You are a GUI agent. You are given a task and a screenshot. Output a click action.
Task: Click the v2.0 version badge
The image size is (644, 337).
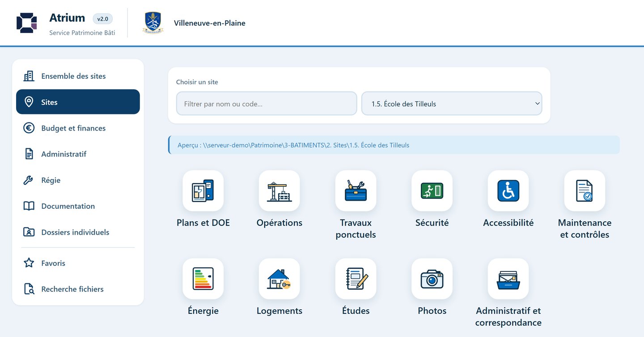pyautogui.click(x=103, y=19)
